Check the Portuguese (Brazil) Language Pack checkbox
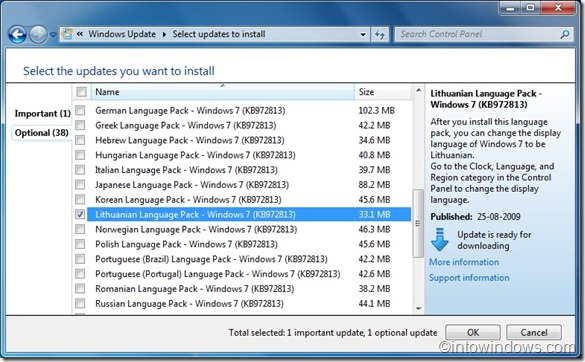Viewport: 585px width, 362px height. (x=80, y=259)
